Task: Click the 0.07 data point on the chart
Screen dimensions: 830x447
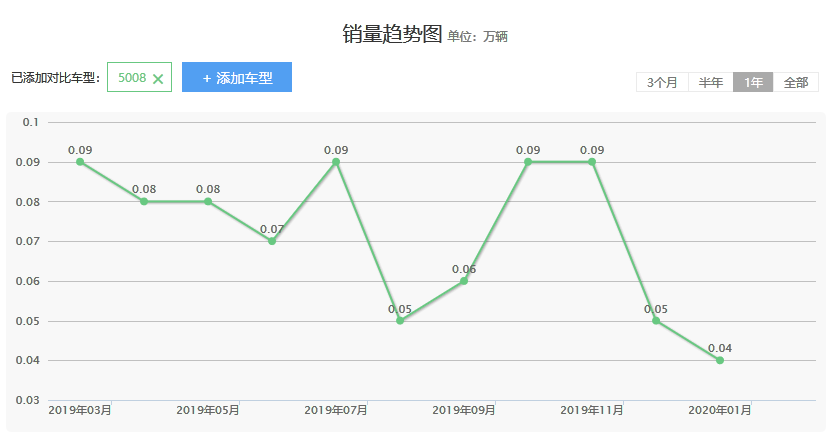Action: click(272, 241)
